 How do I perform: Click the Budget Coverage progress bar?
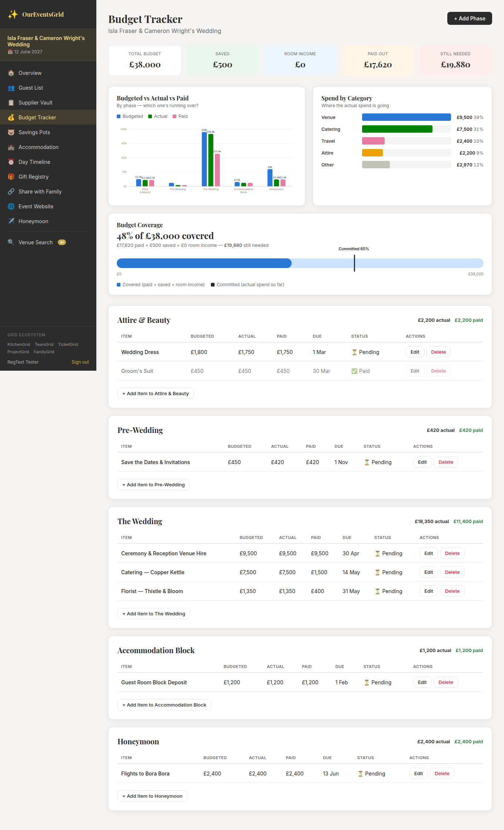300,263
